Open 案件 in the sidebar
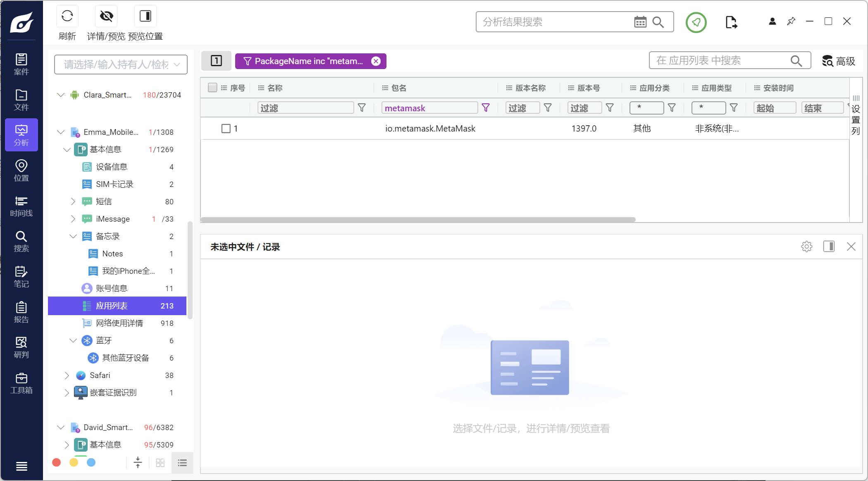The width and height of the screenshot is (868, 481). (x=21, y=64)
